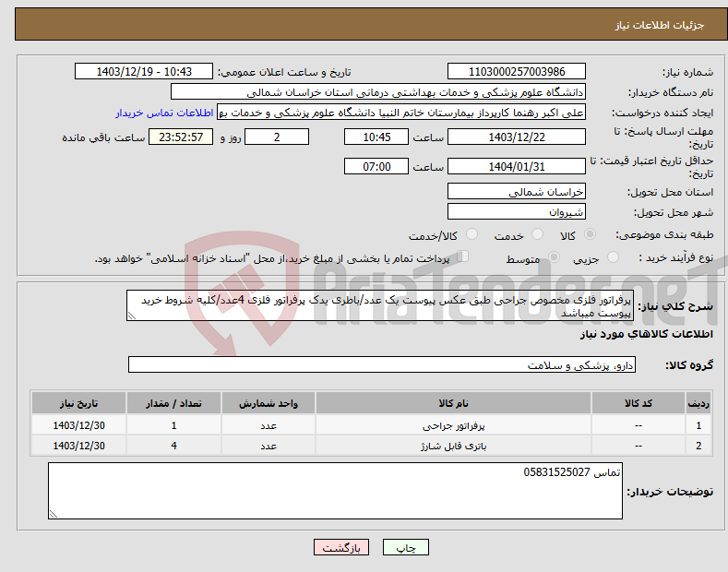Click the پرفراتور جراحی item name cell
The height and width of the screenshot is (572, 728).
point(453,425)
